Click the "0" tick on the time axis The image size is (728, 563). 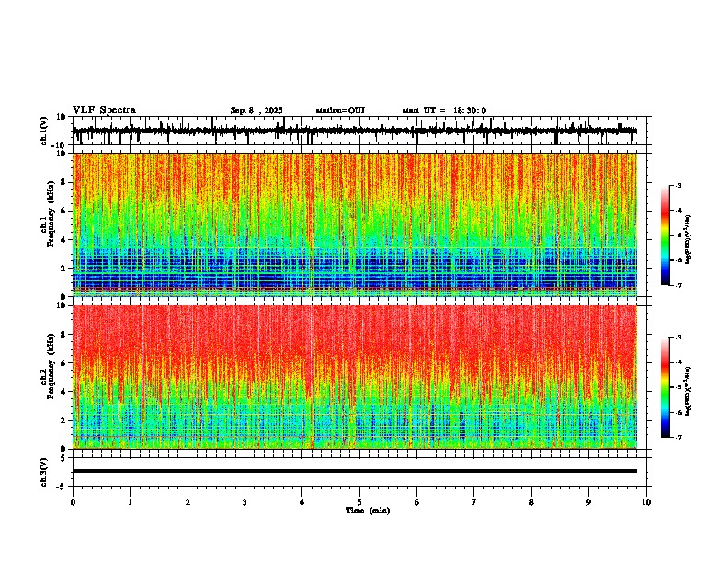73,502
